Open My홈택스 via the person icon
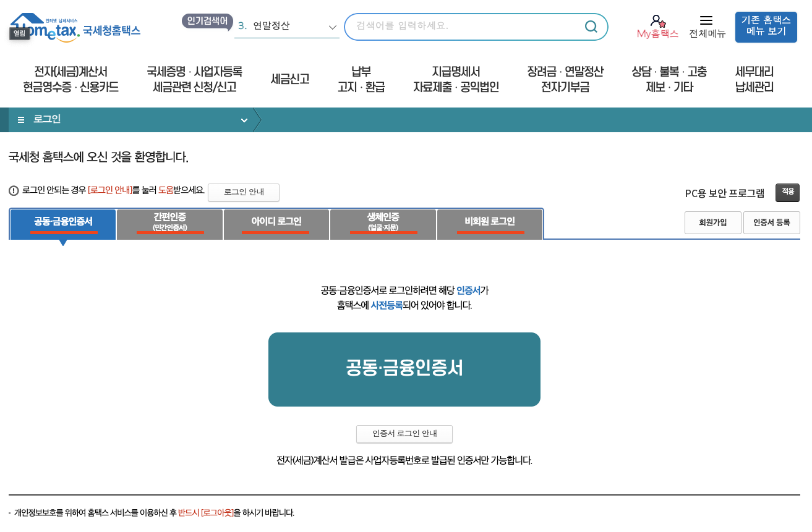The image size is (812, 532). coord(657,20)
